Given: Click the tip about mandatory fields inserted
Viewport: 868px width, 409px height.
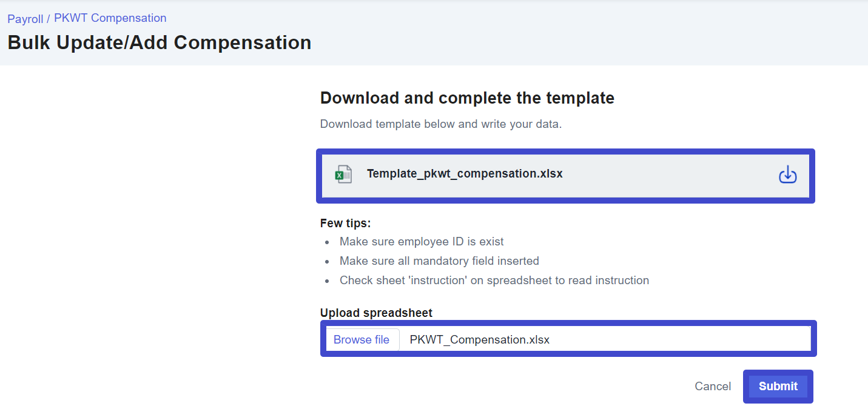Looking at the screenshot, I should (x=439, y=261).
